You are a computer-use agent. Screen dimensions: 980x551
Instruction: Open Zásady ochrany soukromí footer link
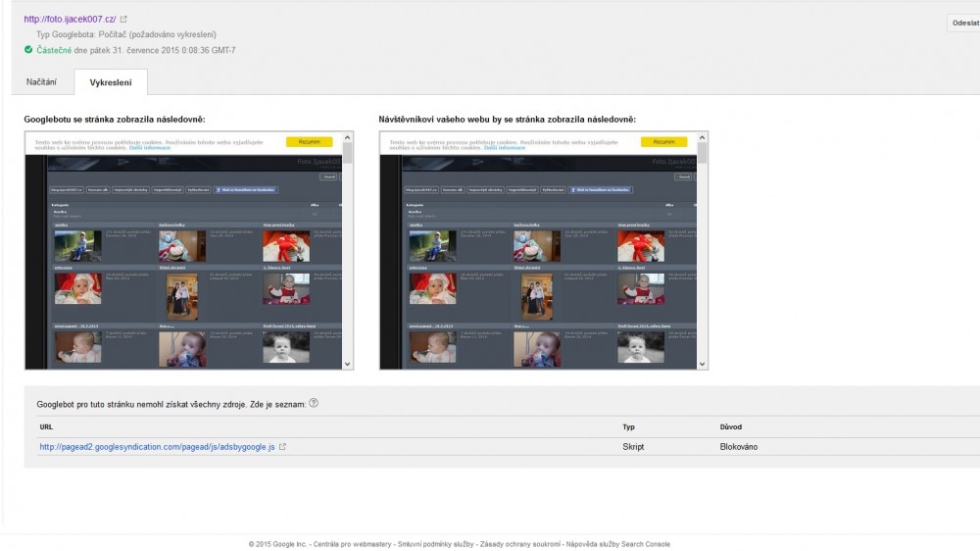(x=520, y=544)
